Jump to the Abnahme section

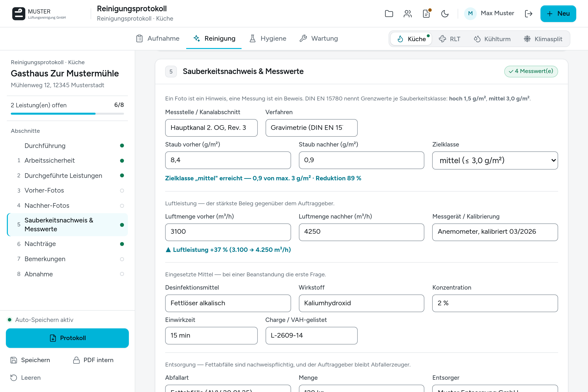(x=68, y=274)
